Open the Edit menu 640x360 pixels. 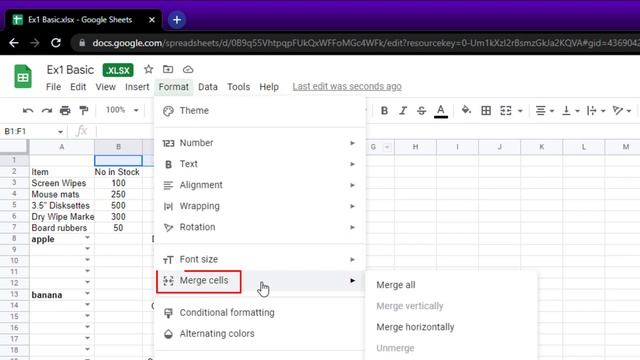tap(78, 87)
